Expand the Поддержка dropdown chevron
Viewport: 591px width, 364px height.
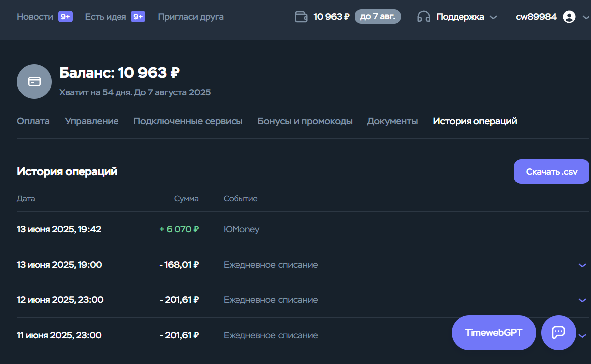pyautogui.click(x=493, y=17)
